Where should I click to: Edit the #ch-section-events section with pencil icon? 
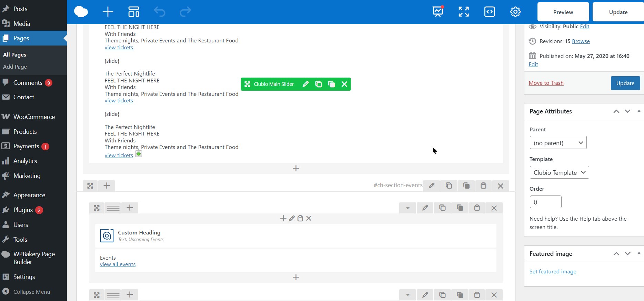tap(432, 186)
